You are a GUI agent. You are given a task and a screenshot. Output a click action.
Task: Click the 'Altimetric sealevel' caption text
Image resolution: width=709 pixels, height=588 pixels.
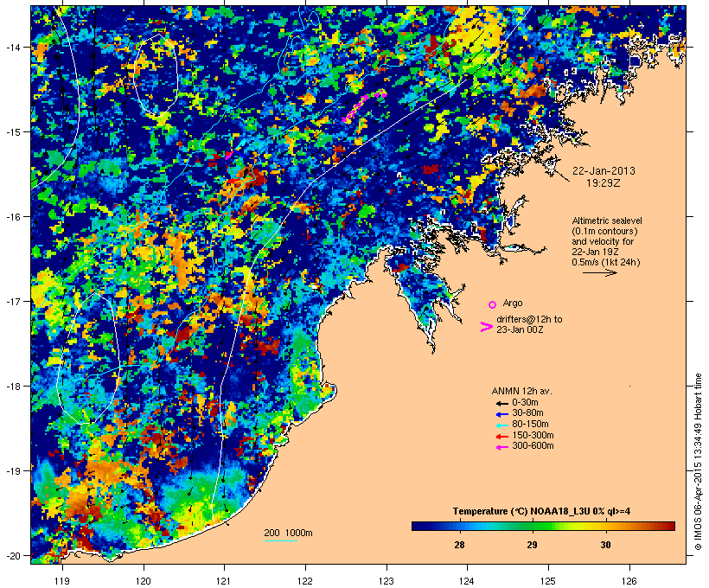pyautogui.click(x=607, y=220)
